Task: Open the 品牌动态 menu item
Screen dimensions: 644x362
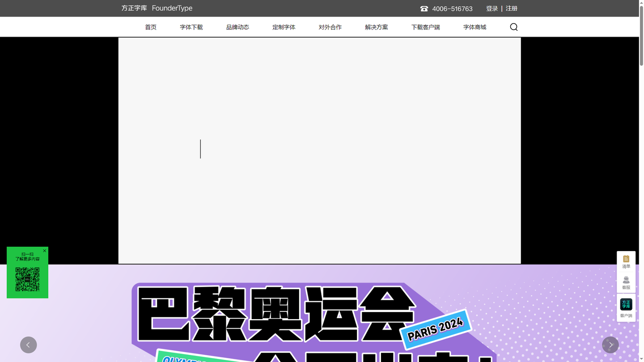Action: 237,27
